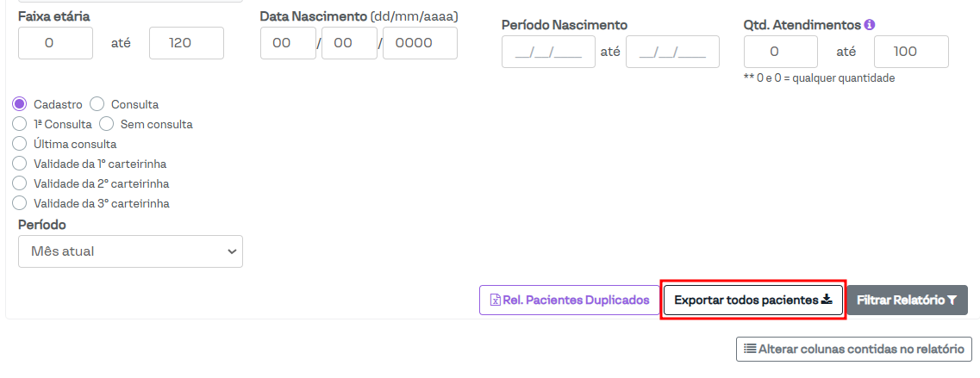The width and height of the screenshot is (980, 378).
Task: Click the Rel. Pacientes Duplicados button
Action: coord(569,301)
